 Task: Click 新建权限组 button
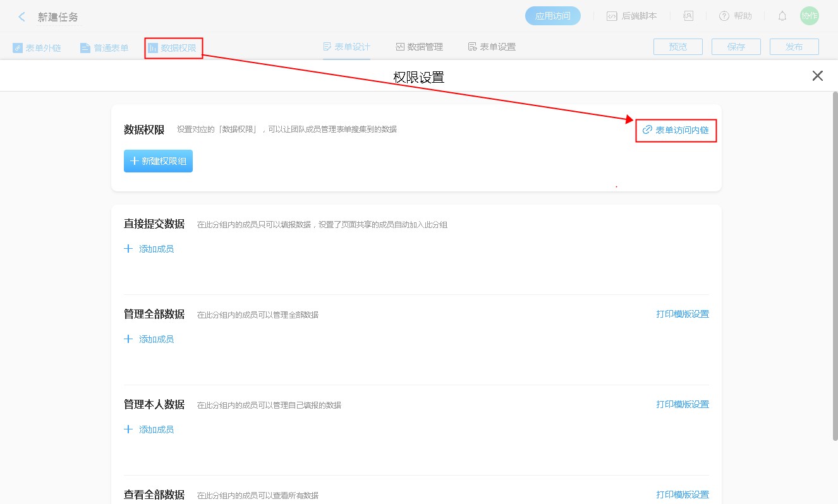pos(158,161)
